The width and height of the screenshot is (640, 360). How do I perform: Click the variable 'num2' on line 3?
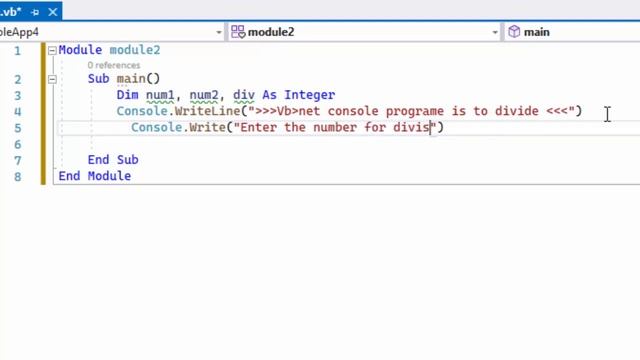coord(204,95)
